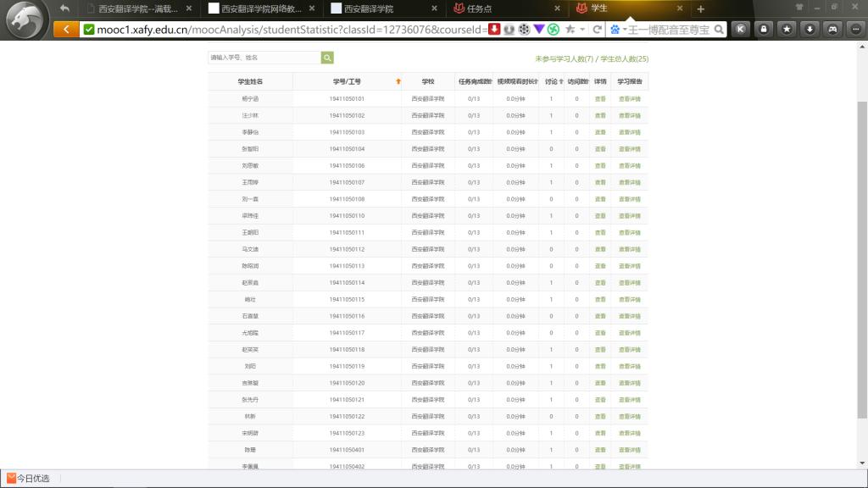The width and height of the screenshot is (868, 488).
Task: Sort by 学号/工号 using orange arrow
Action: click(x=398, y=81)
